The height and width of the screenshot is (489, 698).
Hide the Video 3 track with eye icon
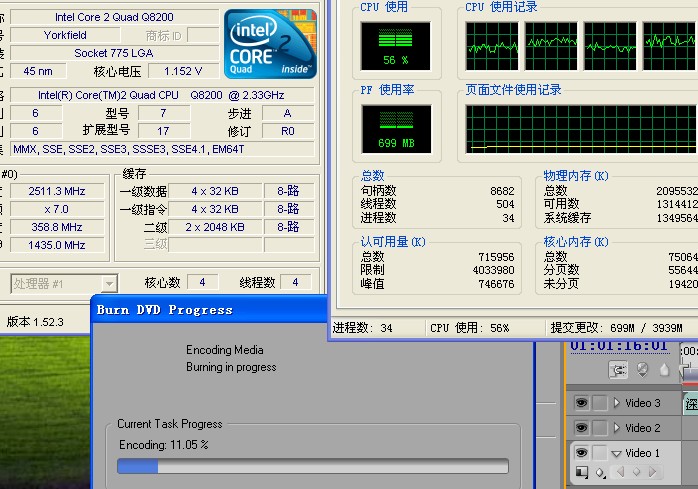pos(581,403)
